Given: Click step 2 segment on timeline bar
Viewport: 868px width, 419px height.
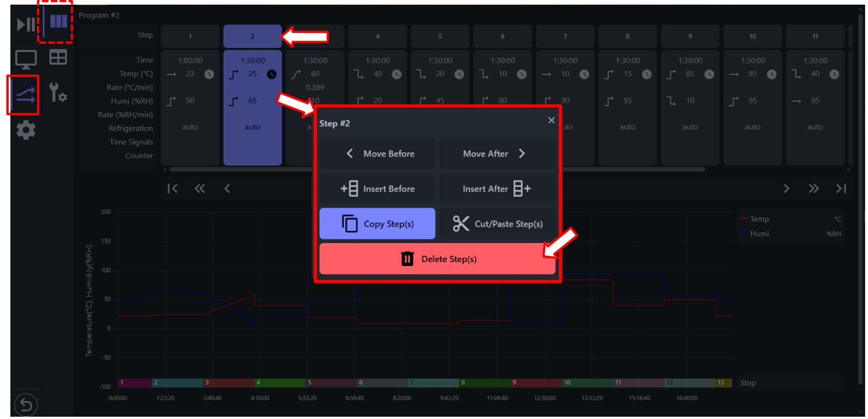Looking at the screenshot, I should tap(177, 383).
